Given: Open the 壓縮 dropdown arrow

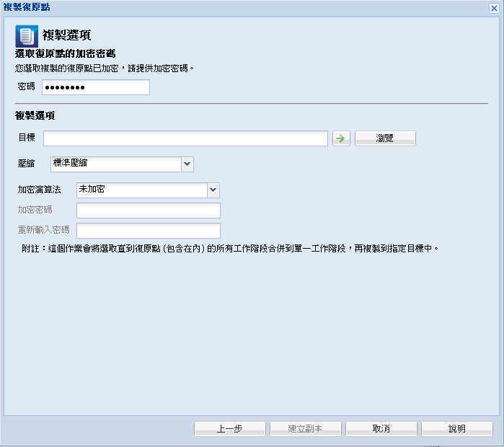Looking at the screenshot, I should (187, 164).
